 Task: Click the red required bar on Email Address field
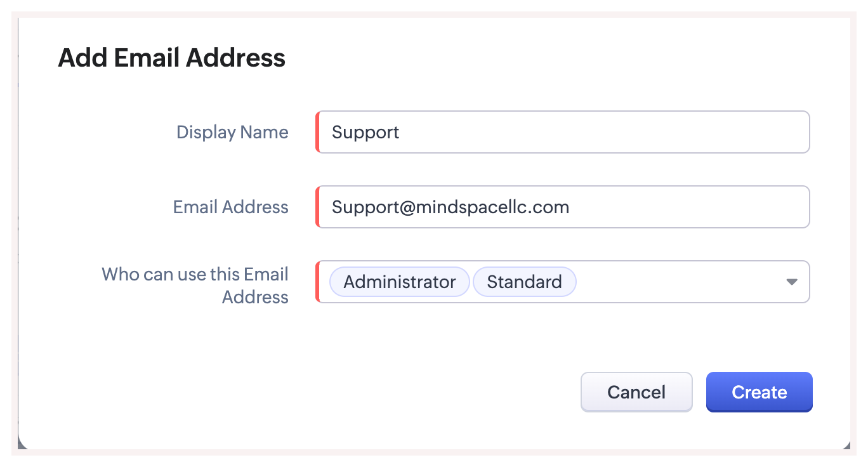click(x=317, y=207)
